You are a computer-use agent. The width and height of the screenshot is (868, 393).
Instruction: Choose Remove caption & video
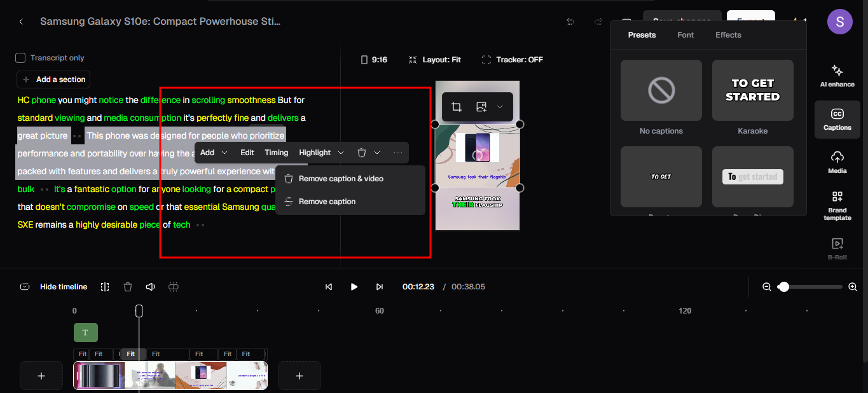(x=350, y=179)
